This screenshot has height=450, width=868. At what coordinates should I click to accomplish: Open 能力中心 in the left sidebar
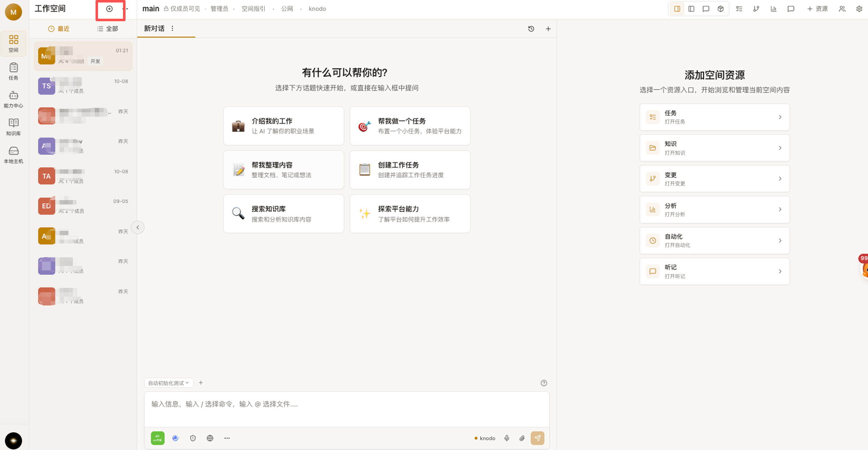[13, 99]
